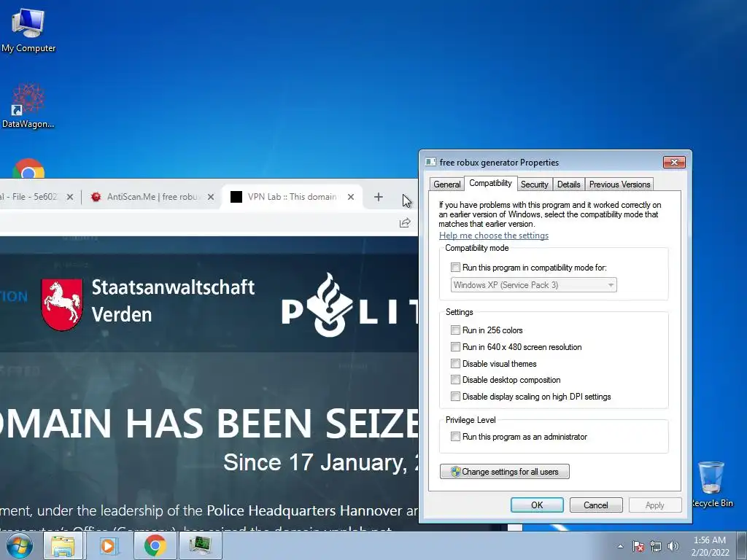Close the VPN Lab tab

coord(351,197)
